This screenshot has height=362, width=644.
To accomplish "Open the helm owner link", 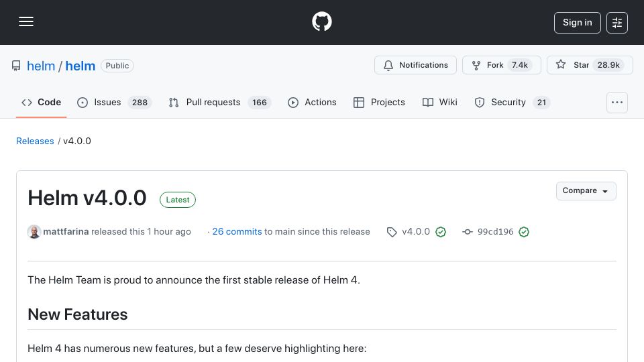I will [x=41, y=66].
